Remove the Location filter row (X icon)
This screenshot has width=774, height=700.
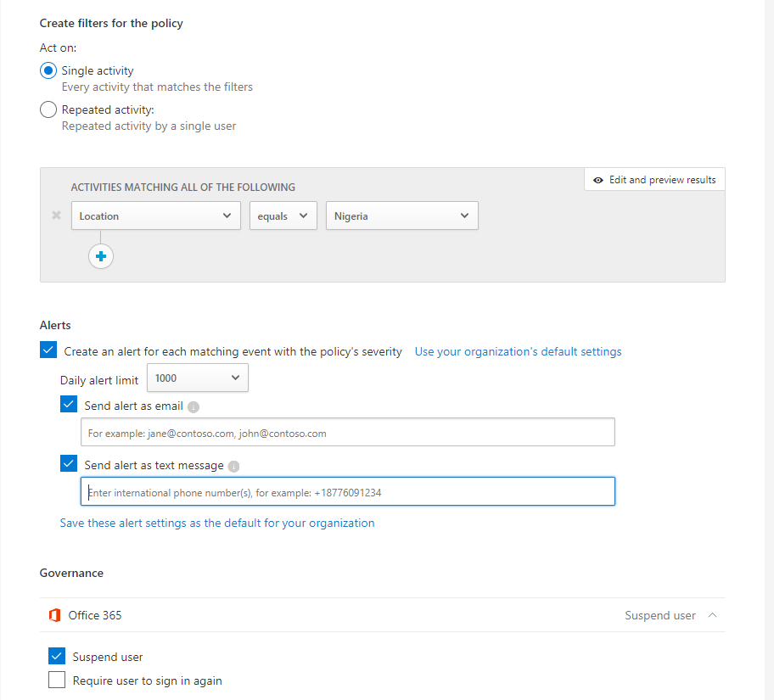click(56, 216)
